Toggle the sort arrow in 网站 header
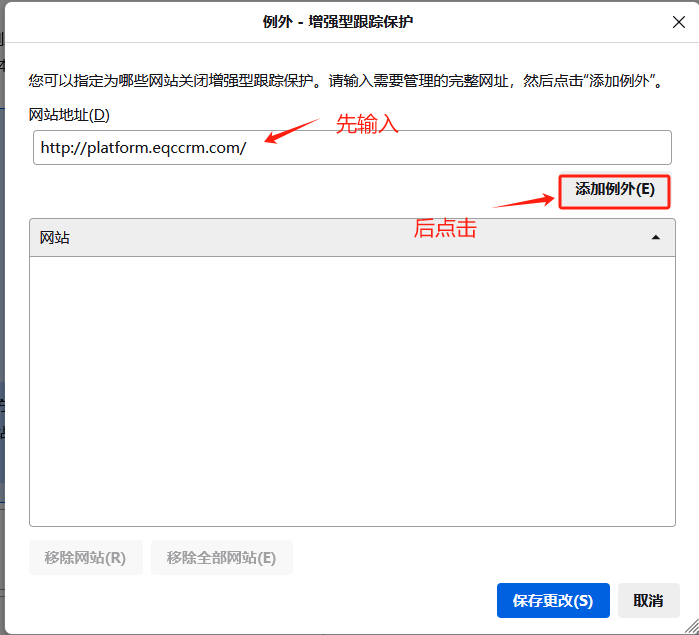The height and width of the screenshot is (635, 699). tap(655, 238)
